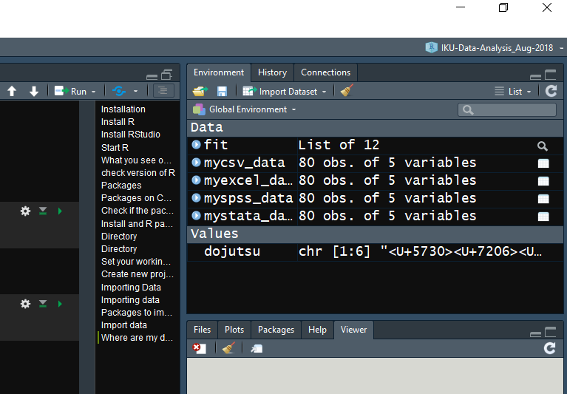Viewport: 567px width, 394px height.
Task: View myspss_data in table viewer icon
Action: tap(543, 199)
